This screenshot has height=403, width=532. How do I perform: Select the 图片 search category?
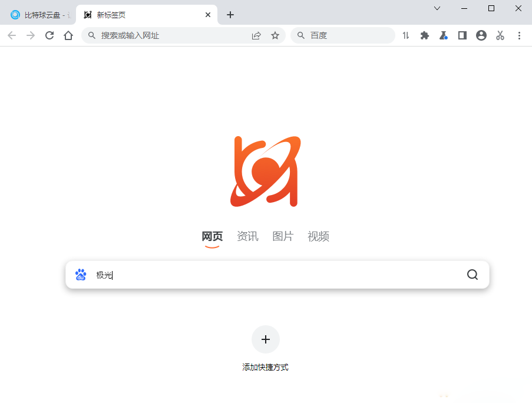click(283, 236)
